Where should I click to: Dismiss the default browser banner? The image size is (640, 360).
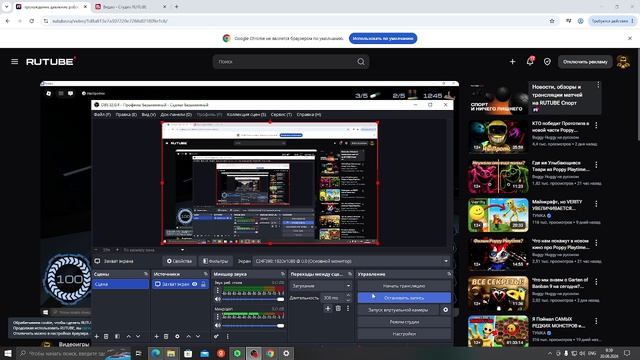[x=630, y=38]
